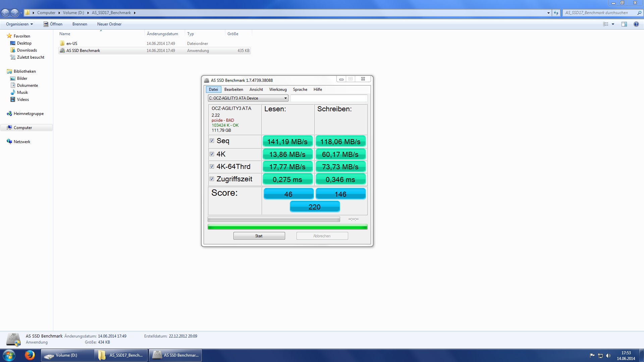Disable the Zugriffszeit test checkbox
This screenshot has height=362, width=644.
(212, 179)
